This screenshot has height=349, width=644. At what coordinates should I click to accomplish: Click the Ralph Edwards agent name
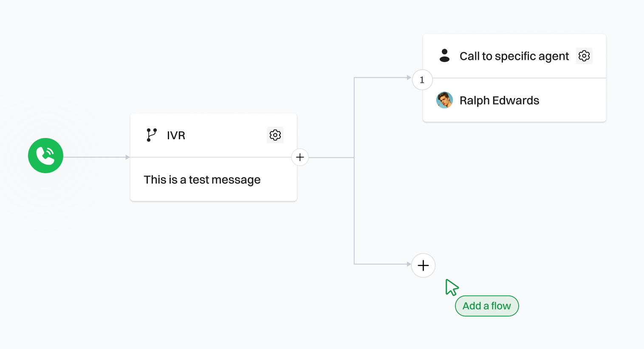pyautogui.click(x=499, y=101)
